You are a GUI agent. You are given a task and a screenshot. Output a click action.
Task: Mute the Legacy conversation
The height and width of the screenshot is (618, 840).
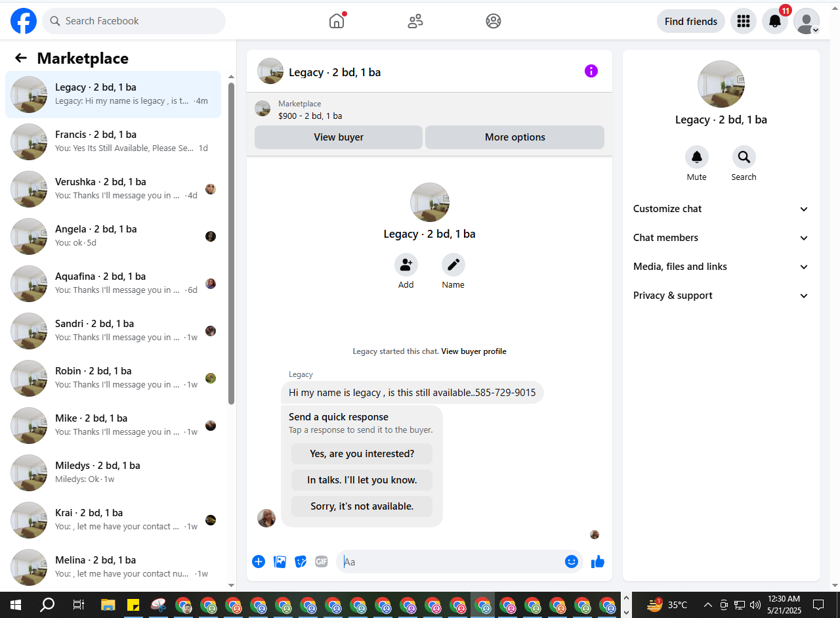pos(697,157)
